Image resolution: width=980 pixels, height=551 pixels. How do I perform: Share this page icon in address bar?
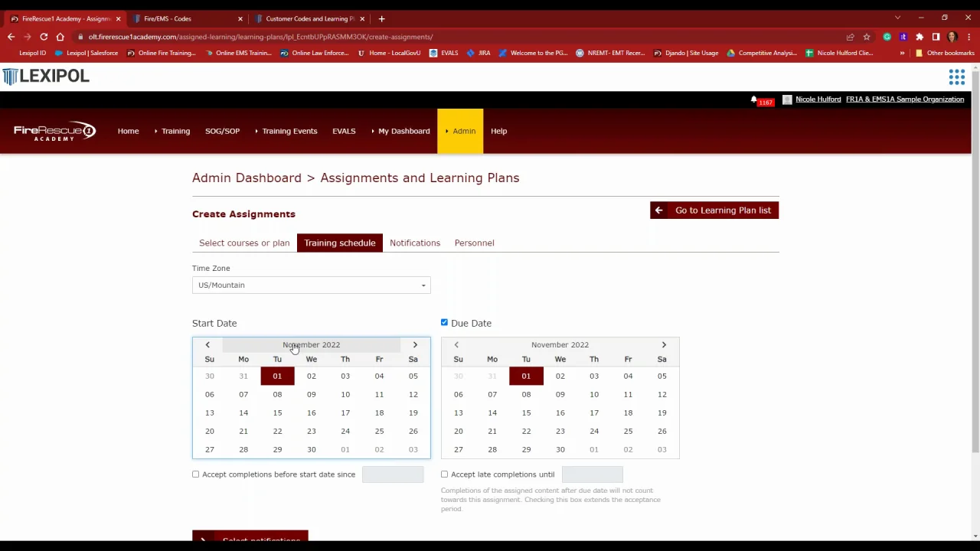click(x=850, y=37)
